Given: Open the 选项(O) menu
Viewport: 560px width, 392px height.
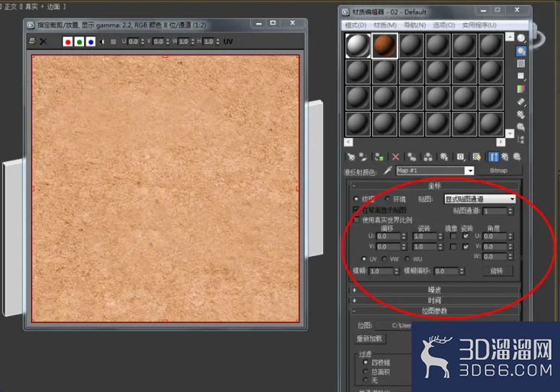Looking at the screenshot, I should pos(444,25).
